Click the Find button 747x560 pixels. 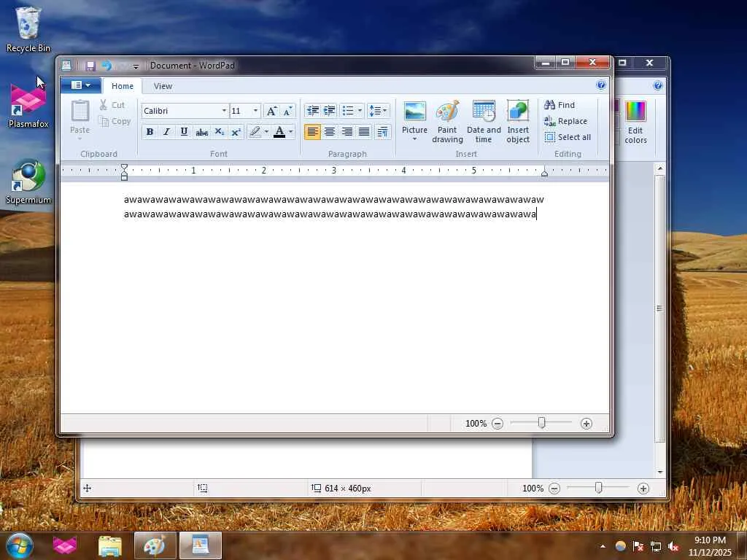pyautogui.click(x=560, y=105)
